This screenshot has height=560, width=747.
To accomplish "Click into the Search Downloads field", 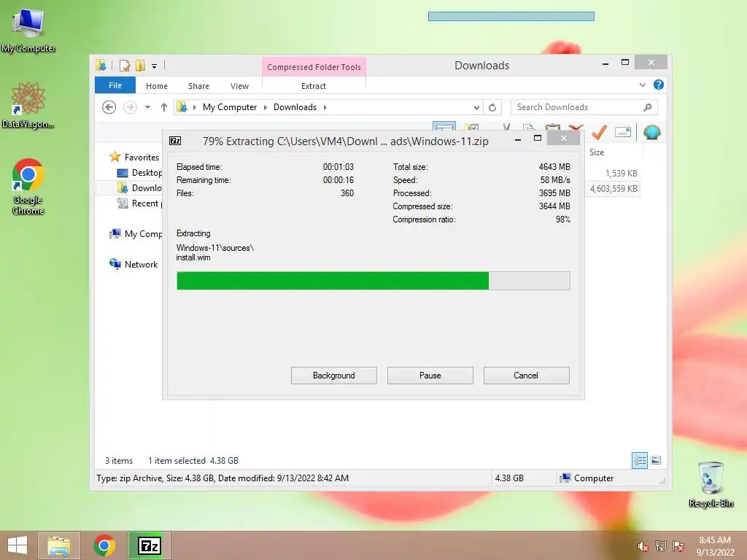I will 584,107.
